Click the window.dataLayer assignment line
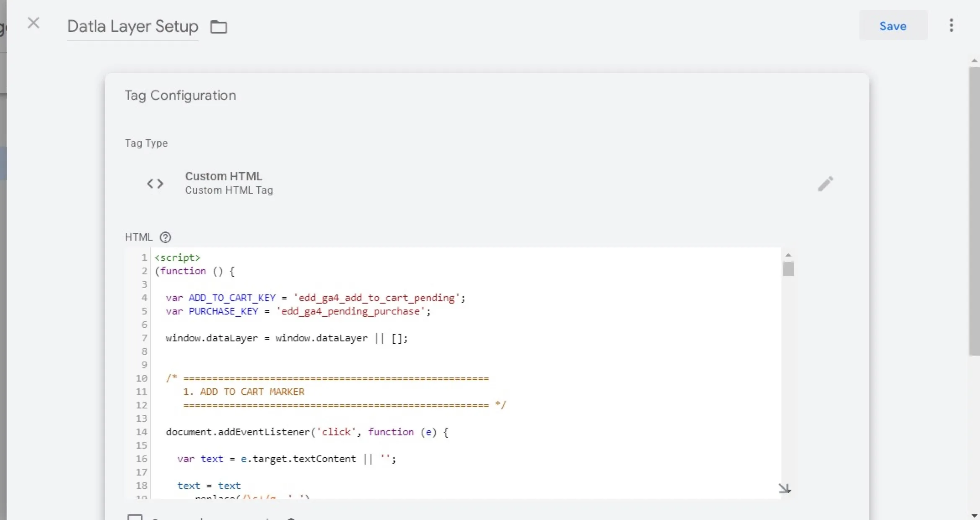Viewport: 980px width, 520px height. point(286,338)
